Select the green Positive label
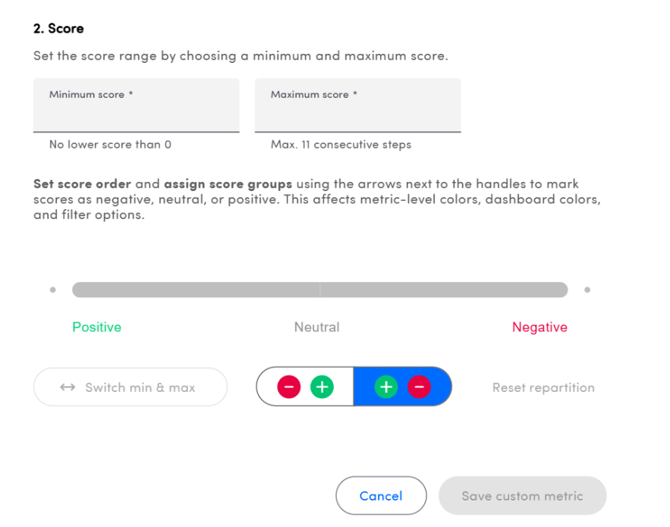This screenshot has width=670, height=527. 97,327
